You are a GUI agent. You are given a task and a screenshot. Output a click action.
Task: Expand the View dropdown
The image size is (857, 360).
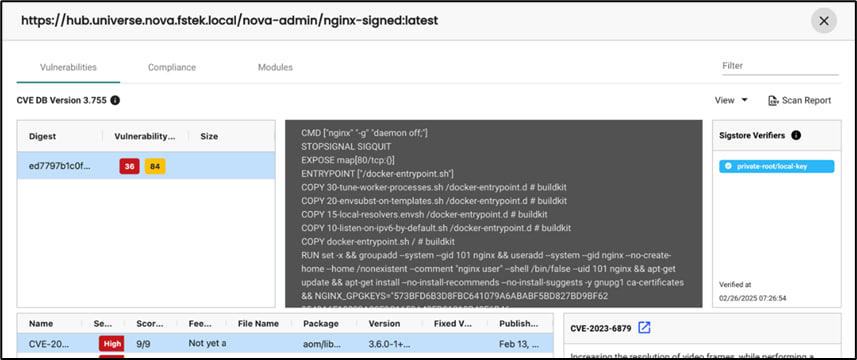[731, 101]
